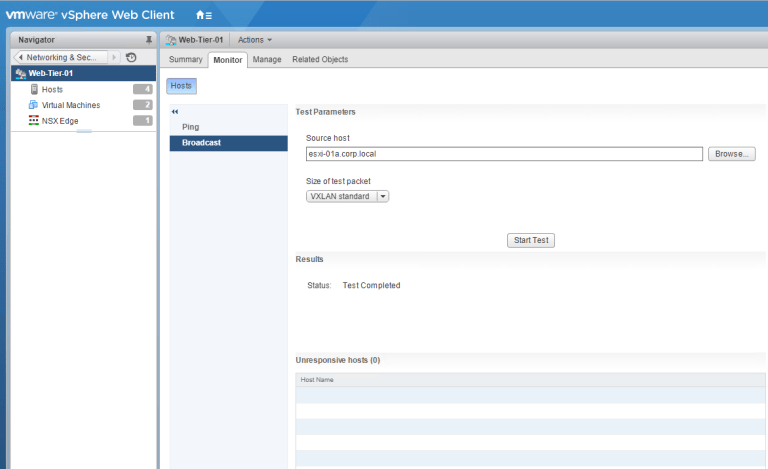Click the Virtual Machines icon in Navigator

[34, 105]
